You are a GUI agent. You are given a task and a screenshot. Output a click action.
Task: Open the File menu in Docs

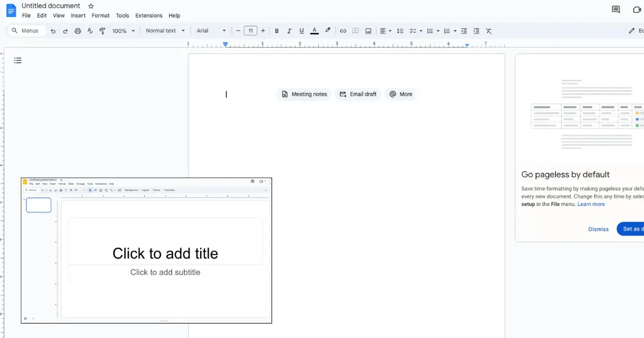[26, 16]
